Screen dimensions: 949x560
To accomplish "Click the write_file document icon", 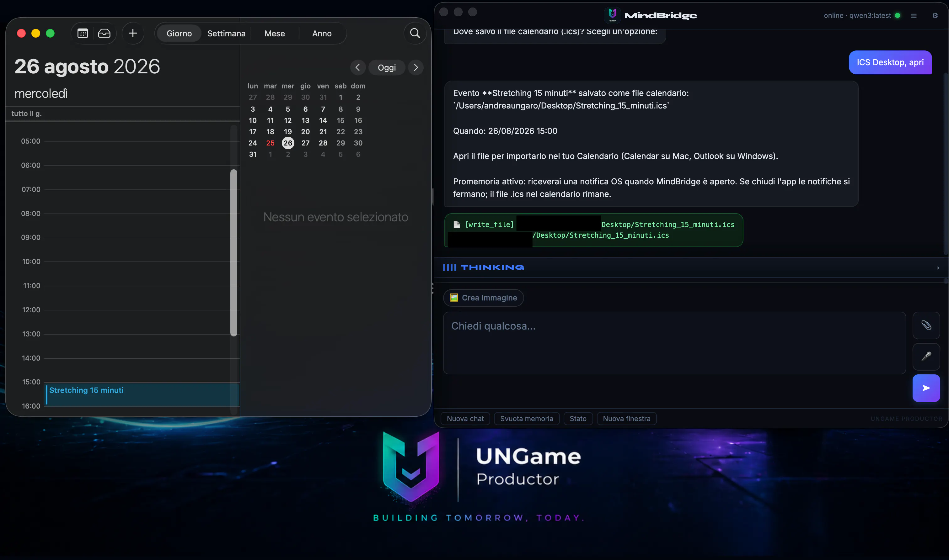I will (x=457, y=225).
